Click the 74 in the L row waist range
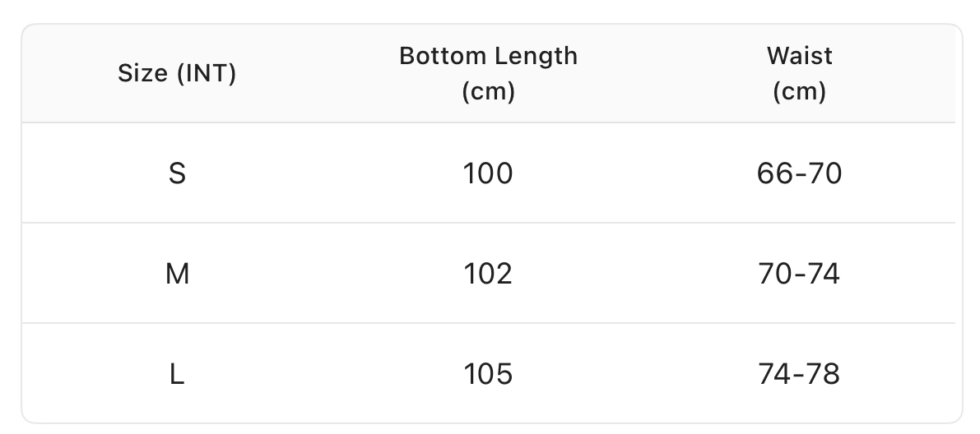 775,374
